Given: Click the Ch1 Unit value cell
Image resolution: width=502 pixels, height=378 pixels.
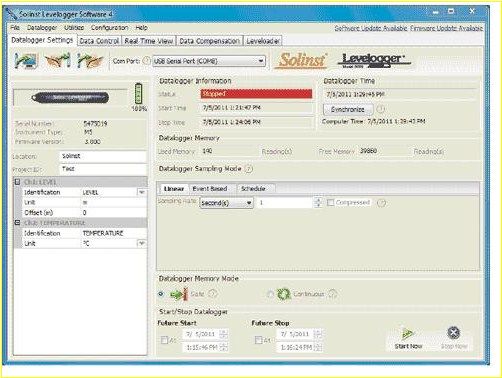Looking at the screenshot, I should (114, 202).
